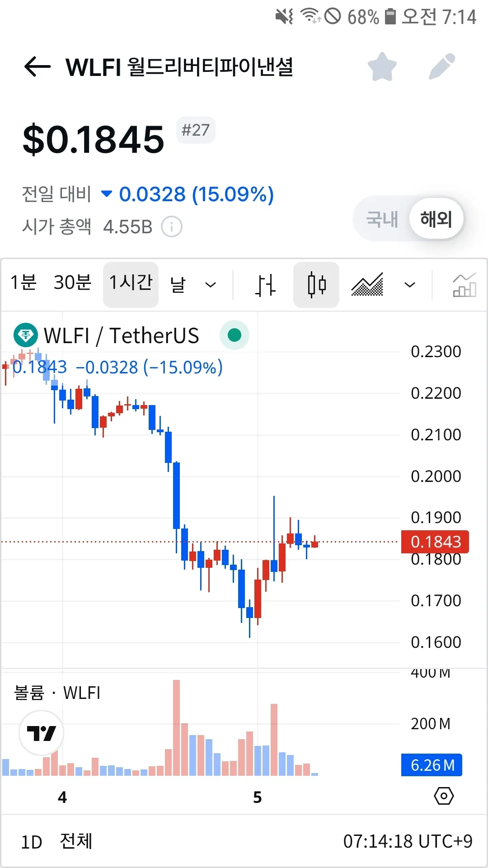Toggle the green market status dot
488x868 pixels.
click(x=234, y=335)
